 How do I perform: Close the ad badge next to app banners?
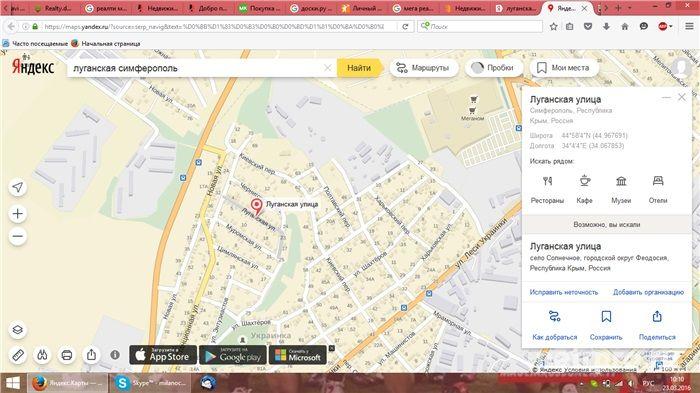tap(332, 348)
